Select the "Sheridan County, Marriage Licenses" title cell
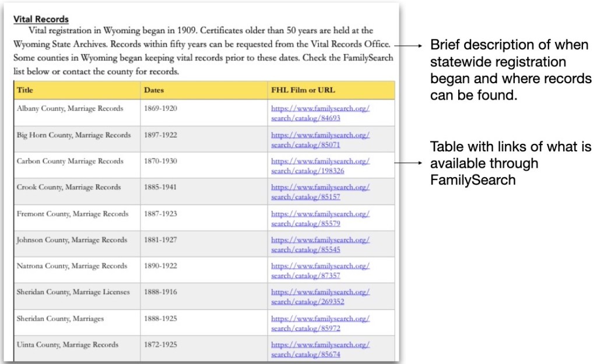The width and height of the screenshot is (597, 364). tap(73, 292)
